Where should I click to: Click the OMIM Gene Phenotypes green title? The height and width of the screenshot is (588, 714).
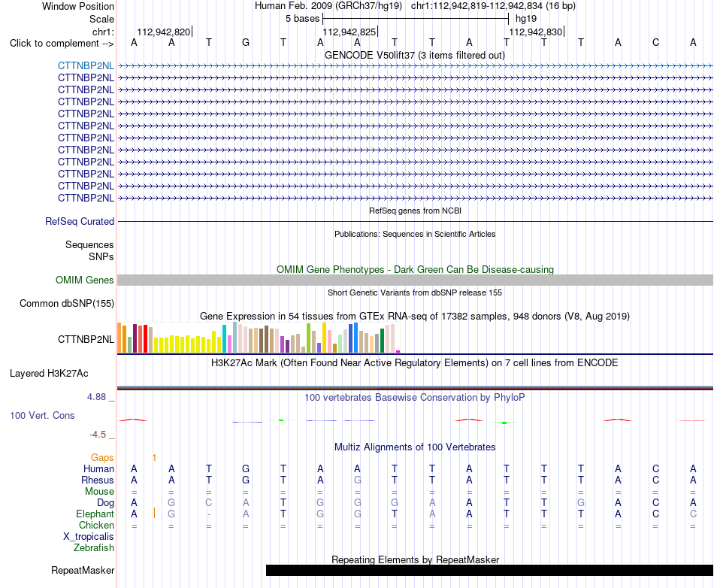tap(415, 269)
